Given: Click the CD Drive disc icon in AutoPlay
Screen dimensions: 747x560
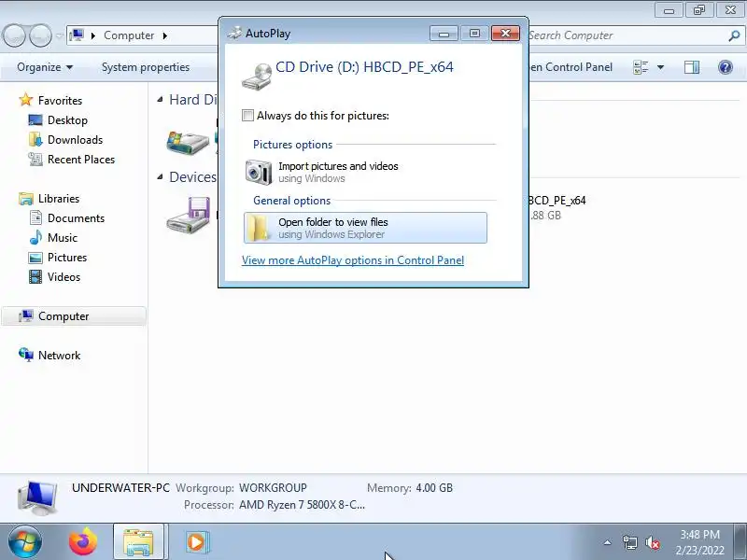Looking at the screenshot, I should pyautogui.click(x=256, y=77).
